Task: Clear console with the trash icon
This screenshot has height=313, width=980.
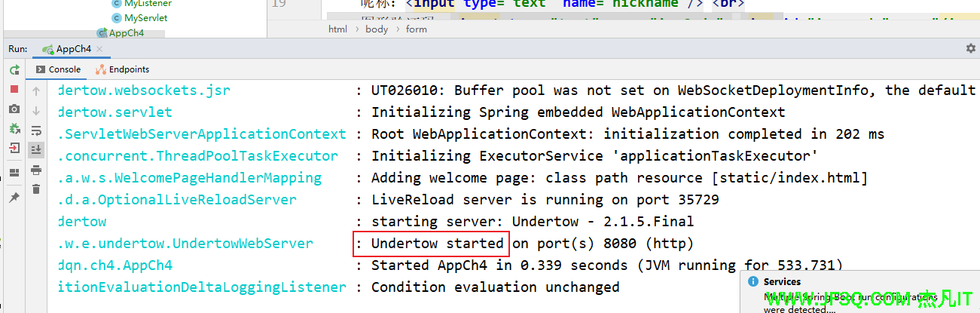Action: coord(36,189)
